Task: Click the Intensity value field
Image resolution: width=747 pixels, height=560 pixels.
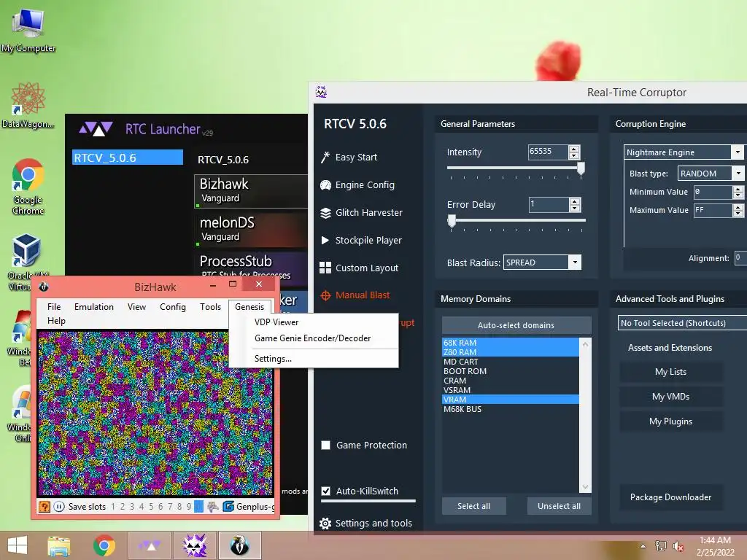Action: (x=548, y=152)
